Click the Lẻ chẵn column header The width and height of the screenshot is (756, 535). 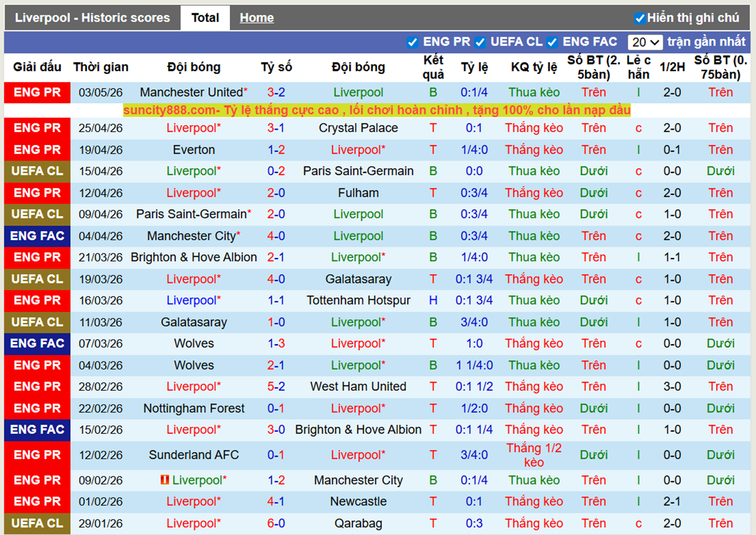tap(639, 67)
